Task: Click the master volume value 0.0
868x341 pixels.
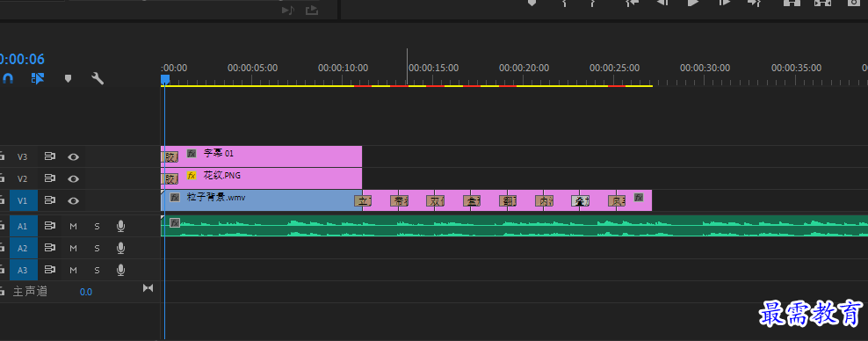Action: coord(86,292)
